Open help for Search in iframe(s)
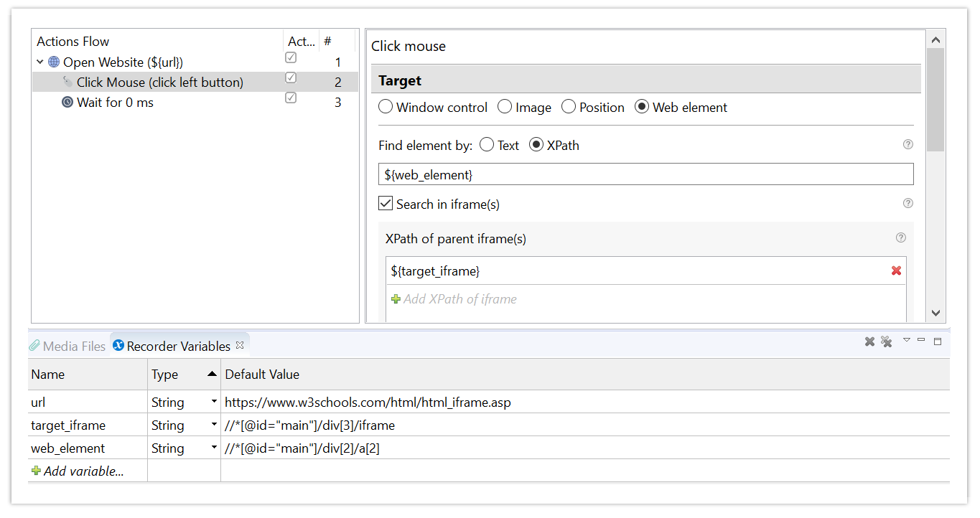This screenshot has width=980, height=518. (x=907, y=203)
